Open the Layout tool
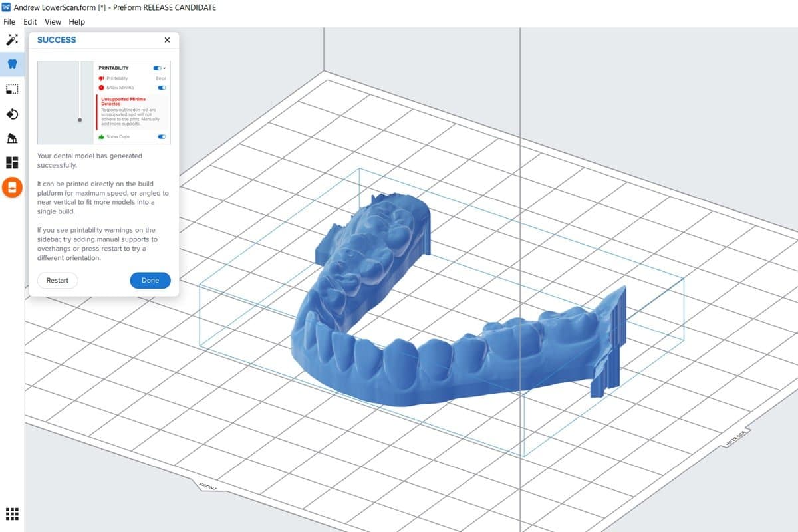 [12, 162]
